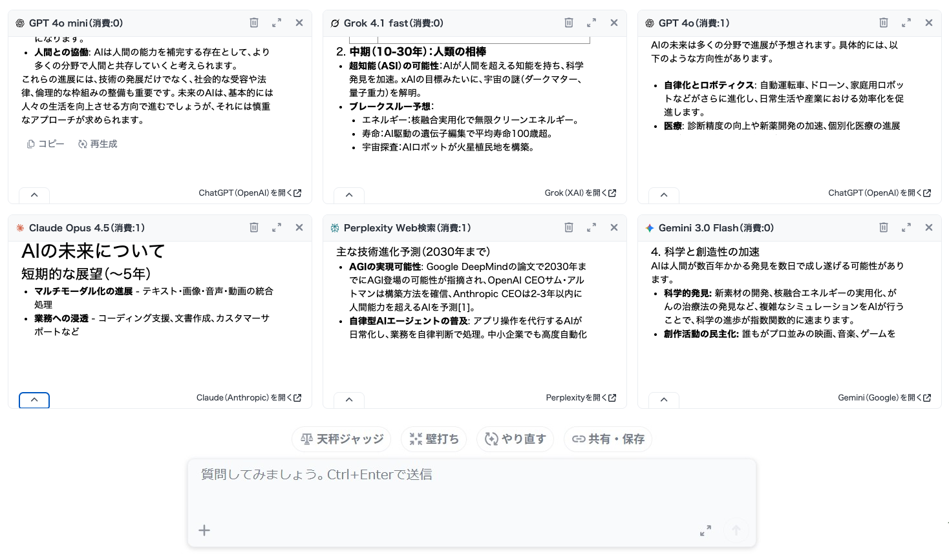Screen dimensions: 949x560
Task: Maximize the Claude Opus 4.5 panel
Action: [x=277, y=227]
